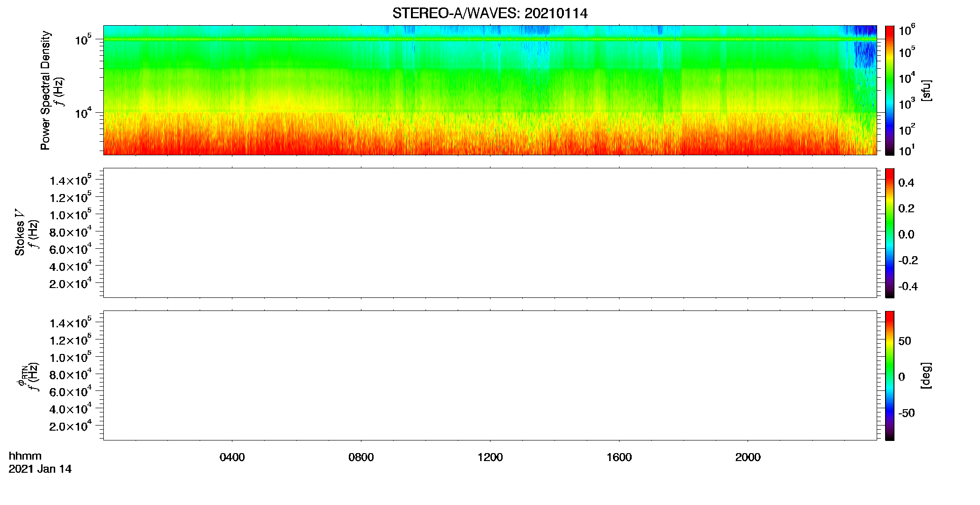Click the empty Stokes V panel
The image size is (980, 505).
(490, 233)
